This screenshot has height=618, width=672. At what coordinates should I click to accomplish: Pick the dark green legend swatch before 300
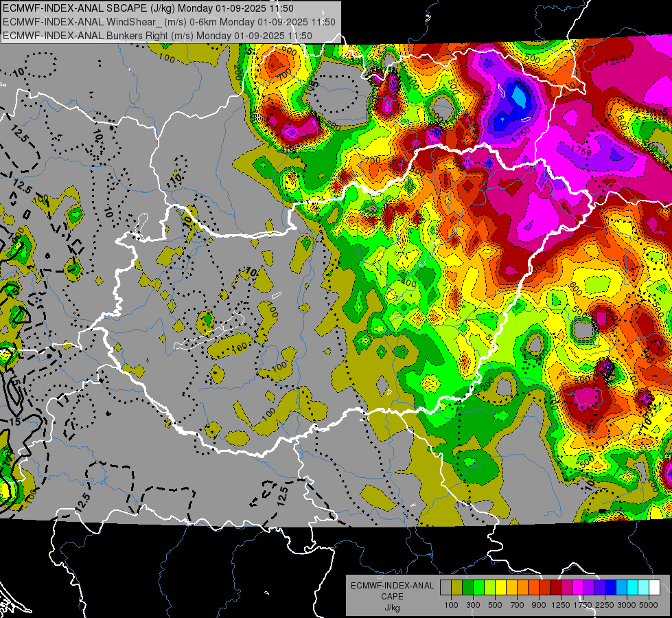pyautogui.click(x=467, y=587)
